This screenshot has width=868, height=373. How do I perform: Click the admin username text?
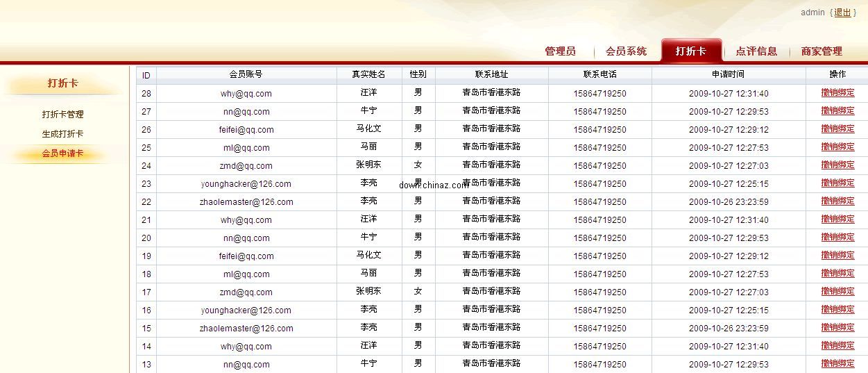[812, 13]
